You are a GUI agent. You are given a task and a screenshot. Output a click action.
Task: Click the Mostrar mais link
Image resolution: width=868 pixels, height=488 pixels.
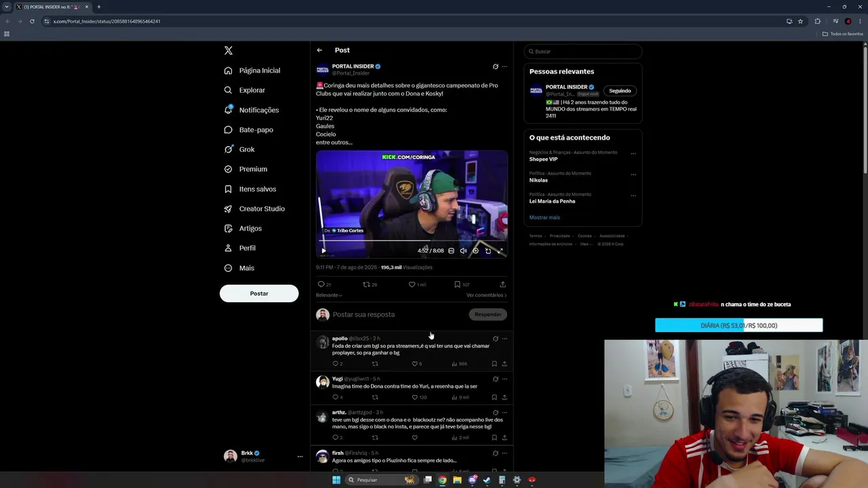coord(545,218)
